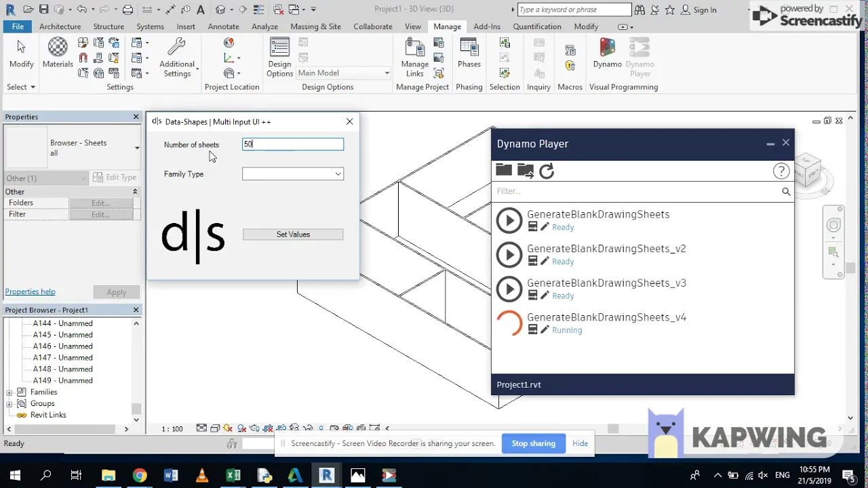Click the Dynamo Player Filter text field

pyautogui.click(x=635, y=192)
